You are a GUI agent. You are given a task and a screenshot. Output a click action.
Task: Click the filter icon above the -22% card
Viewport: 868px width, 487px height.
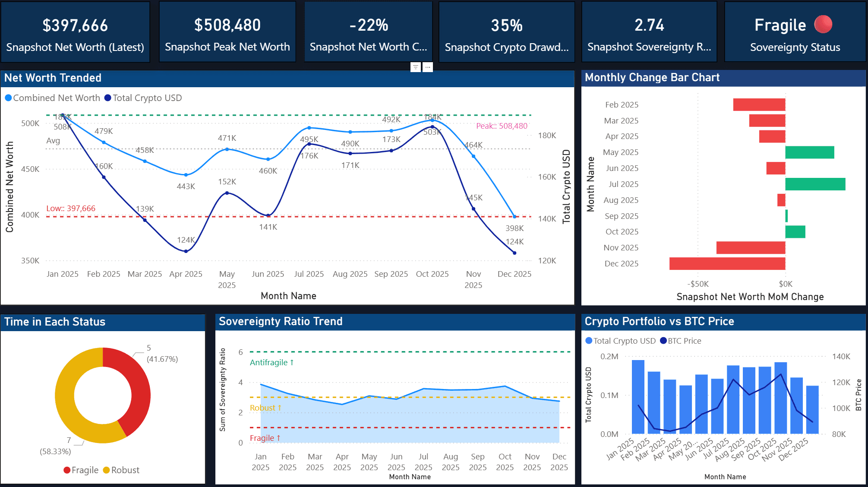(x=415, y=67)
